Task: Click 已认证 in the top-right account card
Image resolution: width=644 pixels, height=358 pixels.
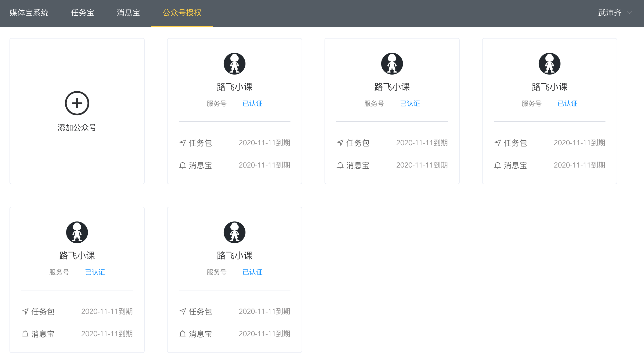Action: tap(567, 104)
